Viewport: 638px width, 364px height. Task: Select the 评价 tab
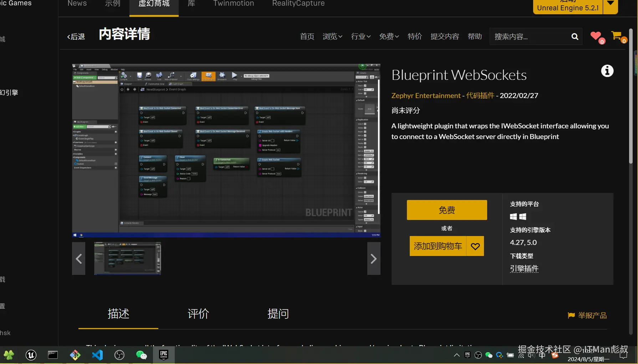198,314
